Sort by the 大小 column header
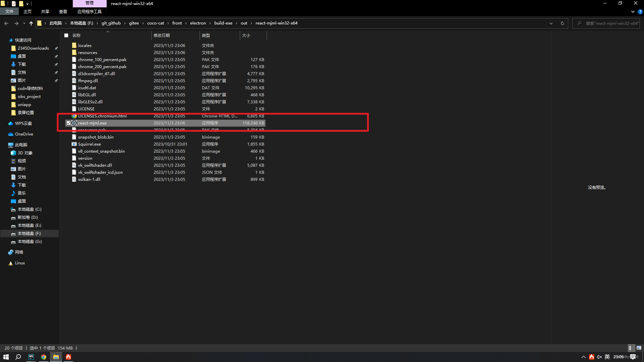This screenshot has height=362, width=644. coord(253,36)
